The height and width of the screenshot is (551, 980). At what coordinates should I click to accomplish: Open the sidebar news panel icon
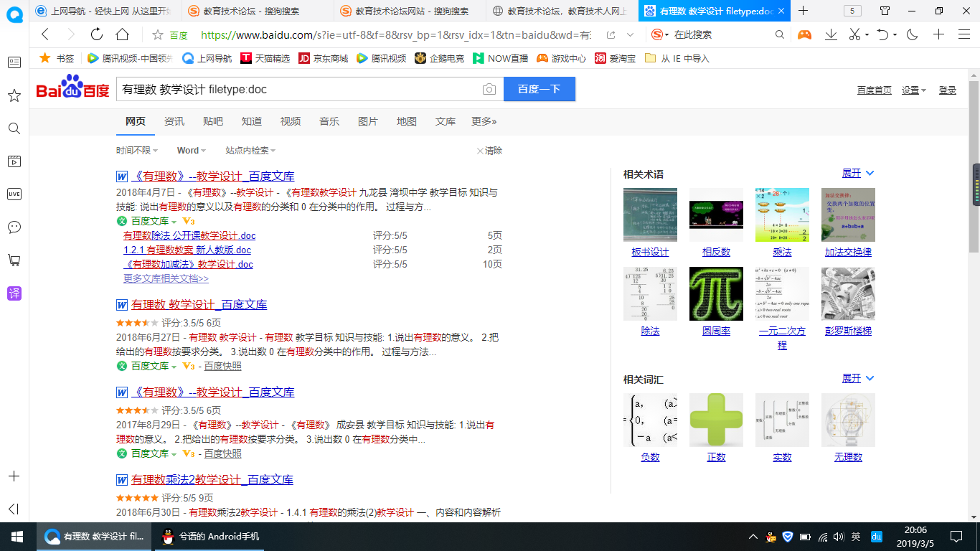coord(14,62)
